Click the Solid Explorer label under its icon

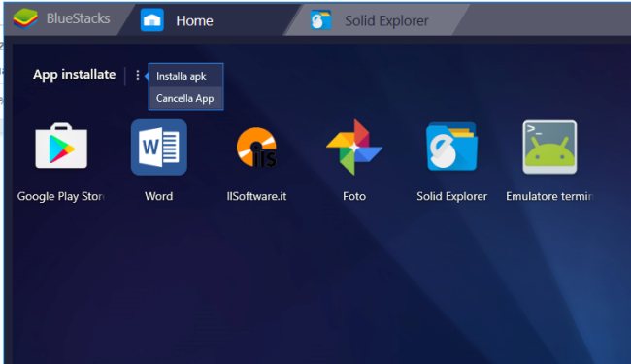tap(452, 196)
